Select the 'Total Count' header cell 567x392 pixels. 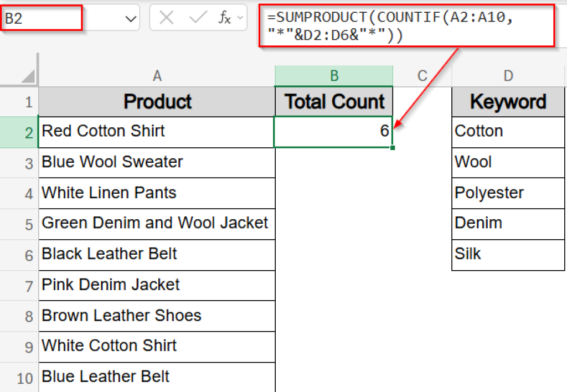click(333, 102)
